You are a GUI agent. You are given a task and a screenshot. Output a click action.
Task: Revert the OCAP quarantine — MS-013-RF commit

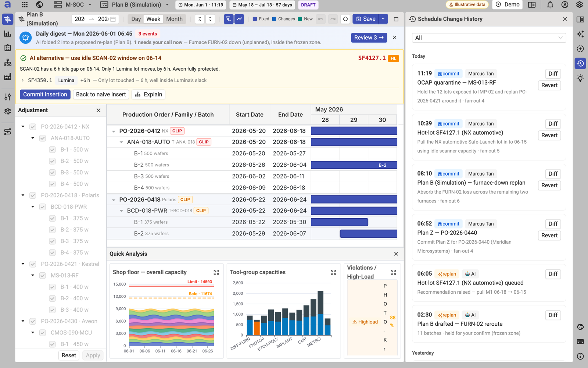click(549, 85)
